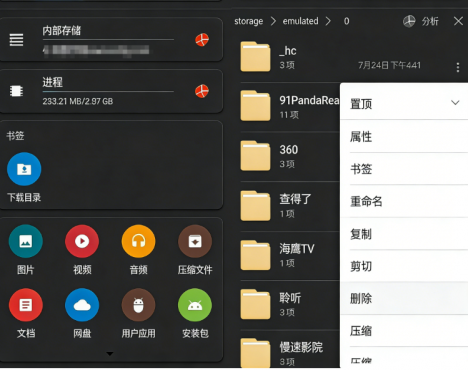
Task: Open the 文档 category icon
Action: [x=26, y=305]
